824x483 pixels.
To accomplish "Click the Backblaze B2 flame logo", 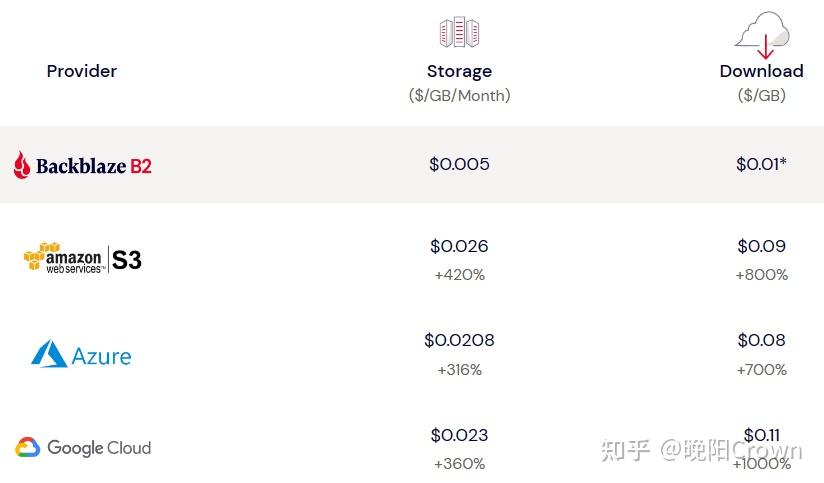I will pos(22,165).
